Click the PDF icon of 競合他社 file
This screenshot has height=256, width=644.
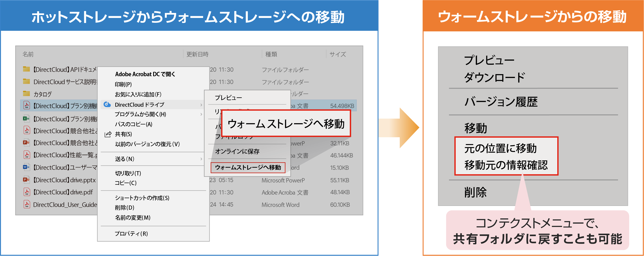[27, 130]
